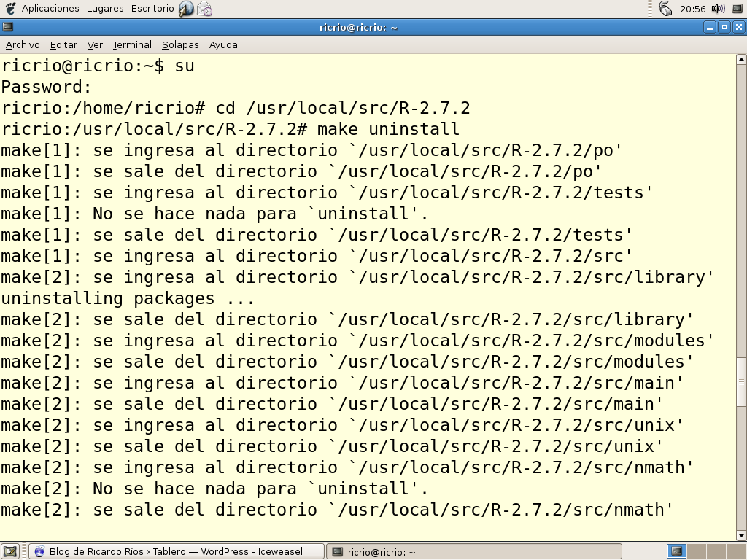Open the Solapas menu
Screen dimensions: 747x560
click(x=179, y=44)
